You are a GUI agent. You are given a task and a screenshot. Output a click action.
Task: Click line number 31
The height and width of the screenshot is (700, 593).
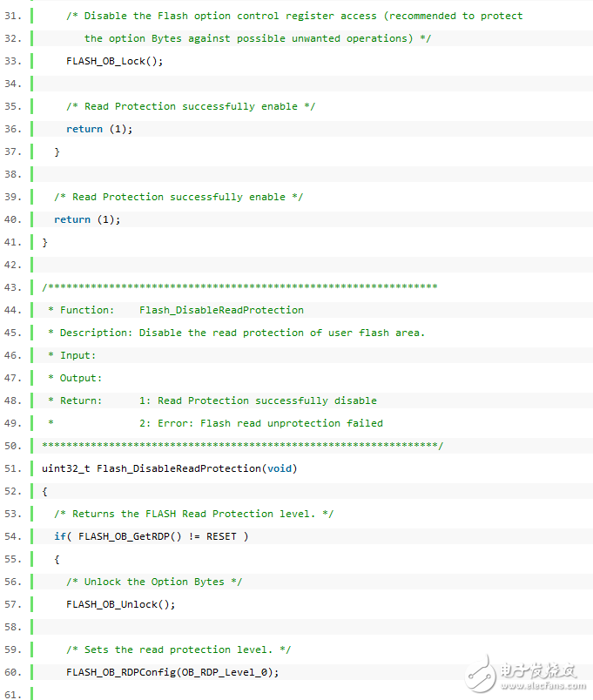click(13, 16)
